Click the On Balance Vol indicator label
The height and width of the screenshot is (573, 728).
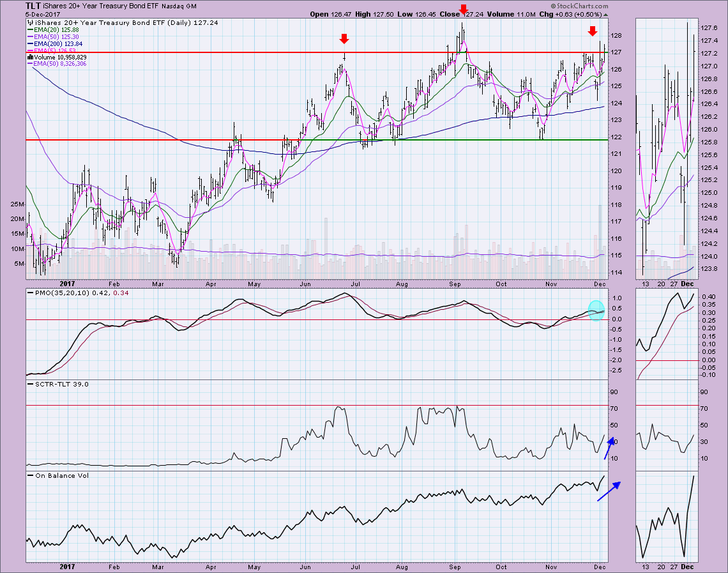pos(62,475)
